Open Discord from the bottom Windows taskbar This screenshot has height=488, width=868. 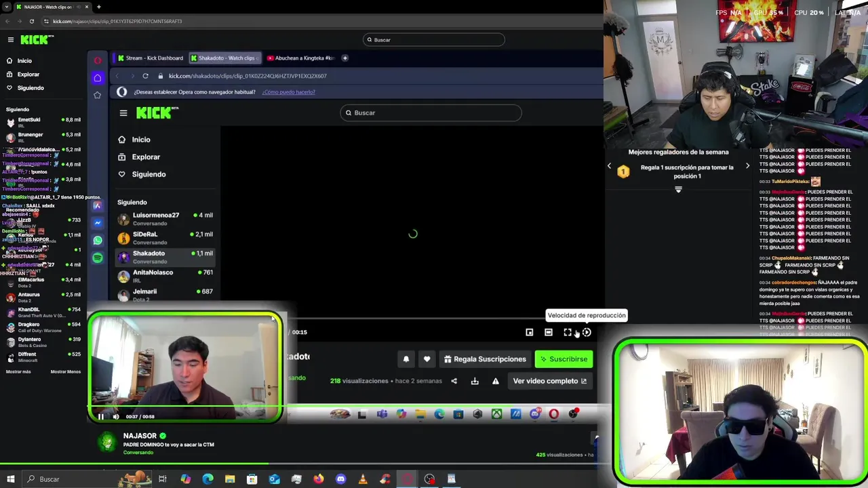tap(340, 479)
